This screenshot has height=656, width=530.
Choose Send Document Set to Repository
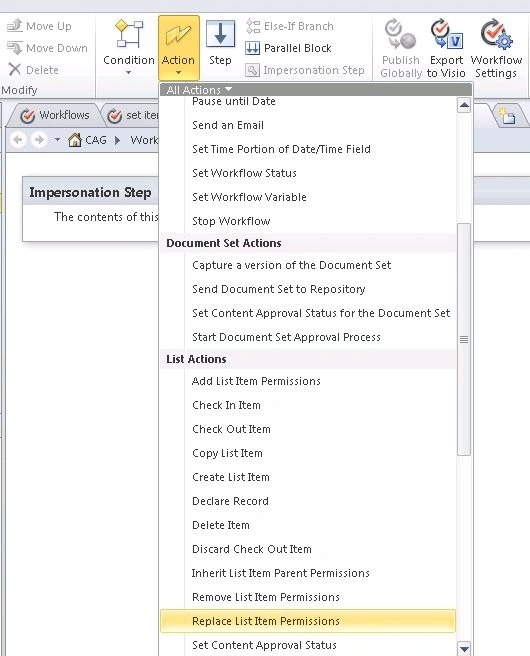point(279,289)
